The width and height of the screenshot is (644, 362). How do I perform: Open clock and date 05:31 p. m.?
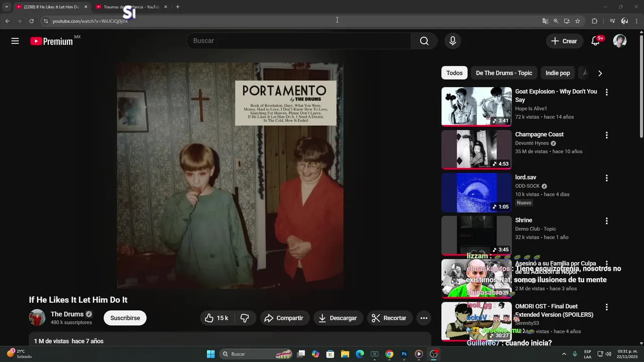[x=627, y=354]
